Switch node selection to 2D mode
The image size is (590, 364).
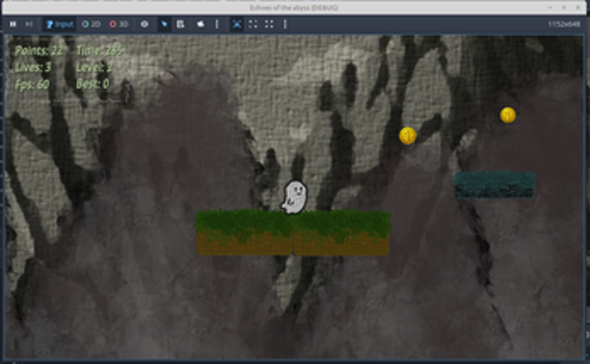coord(90,25)
